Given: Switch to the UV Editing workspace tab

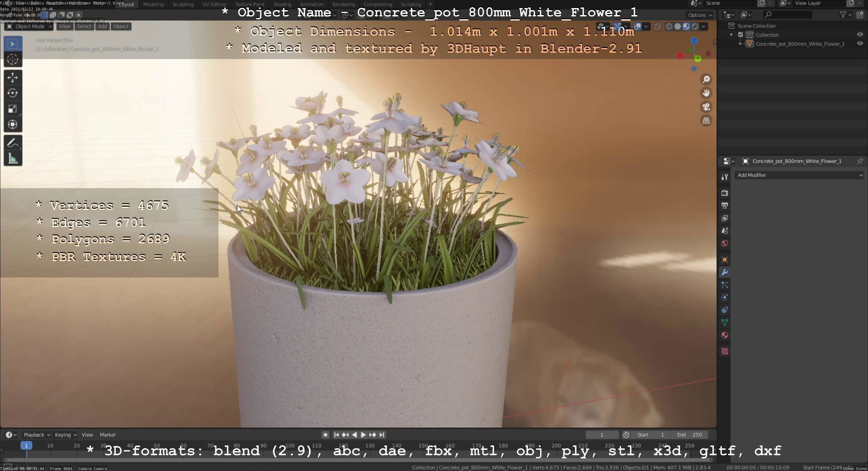Looking at the screenshot, I should pos(214,4).
